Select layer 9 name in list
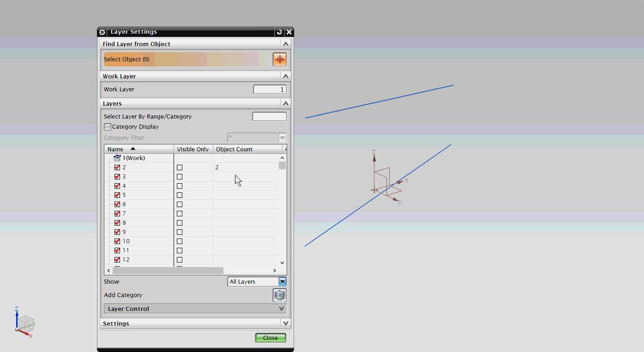This screenshot has height=352, width=644. [124, 232]
